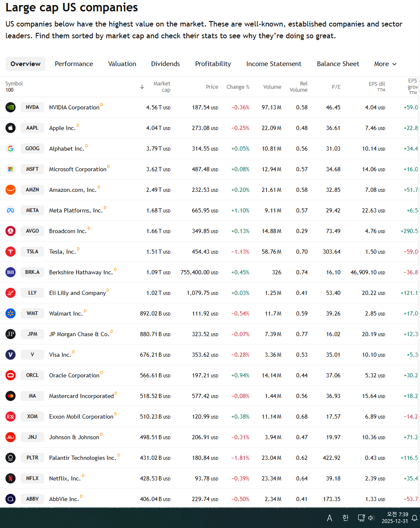The width and height of the screenshot is (420, 528).
Task: Select the Overview tab
Action: [26, 64]
